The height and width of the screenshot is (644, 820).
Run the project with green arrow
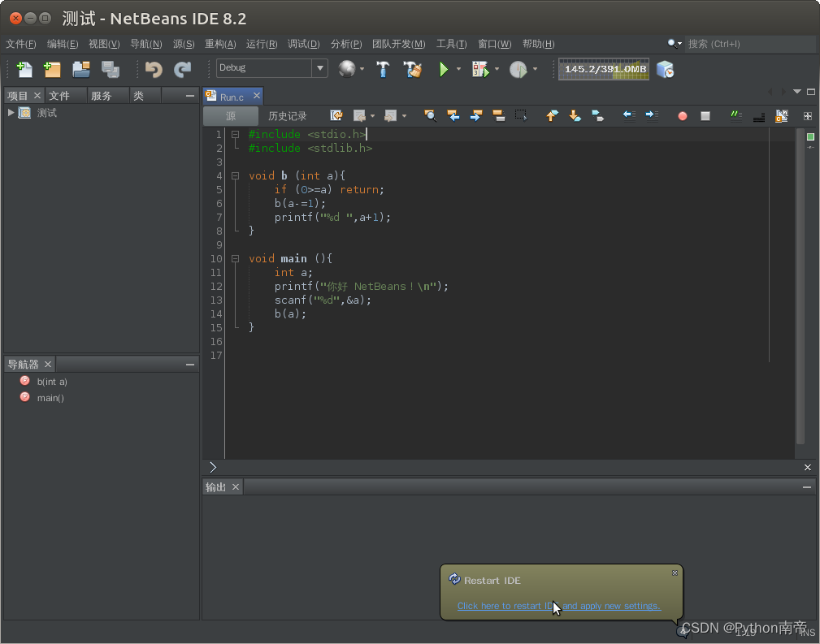click(x=444, y=70)
